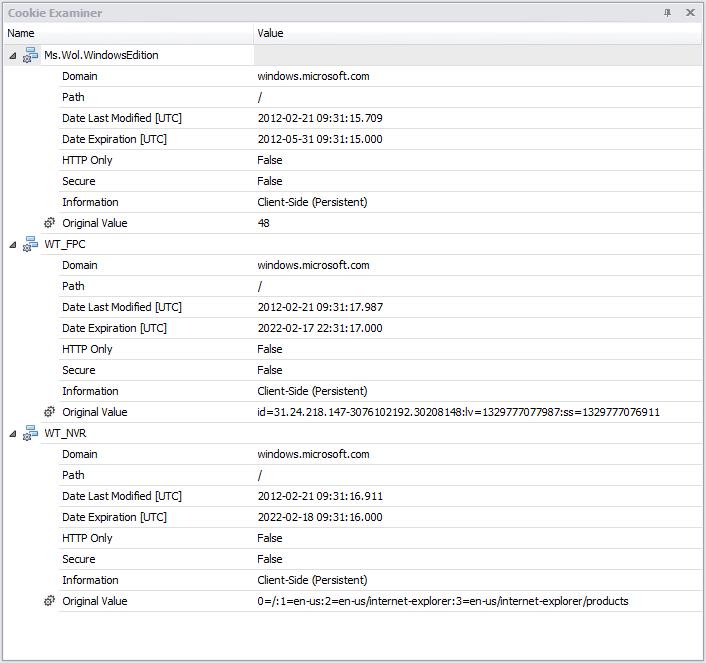The image size is (706, 663).
Task: Click HTTP Only label under WT_FPC
Action: pyautogui.click(x=87, y=350)
